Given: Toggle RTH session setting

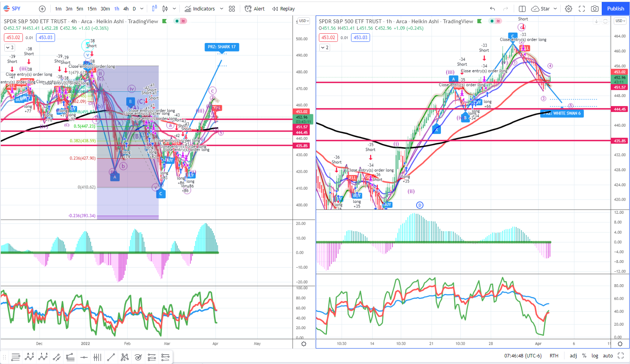Looking at the screenshot, I should (554, 355).
